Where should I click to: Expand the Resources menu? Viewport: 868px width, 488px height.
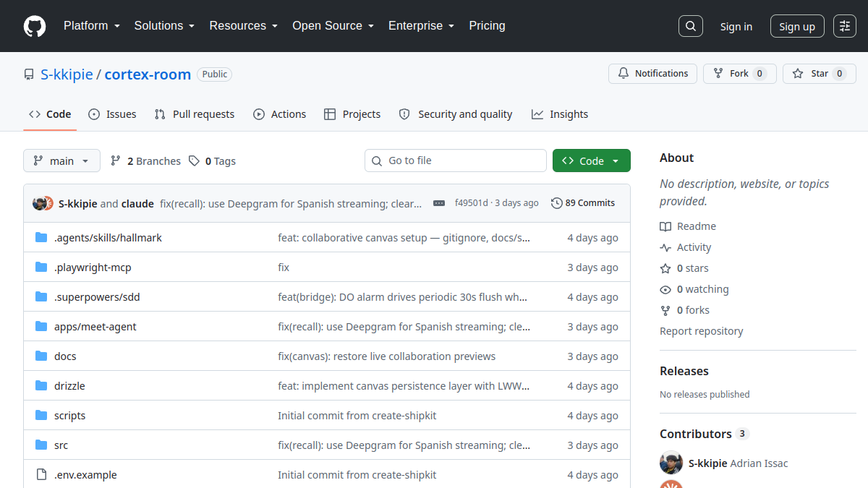[x=244, y=26]
